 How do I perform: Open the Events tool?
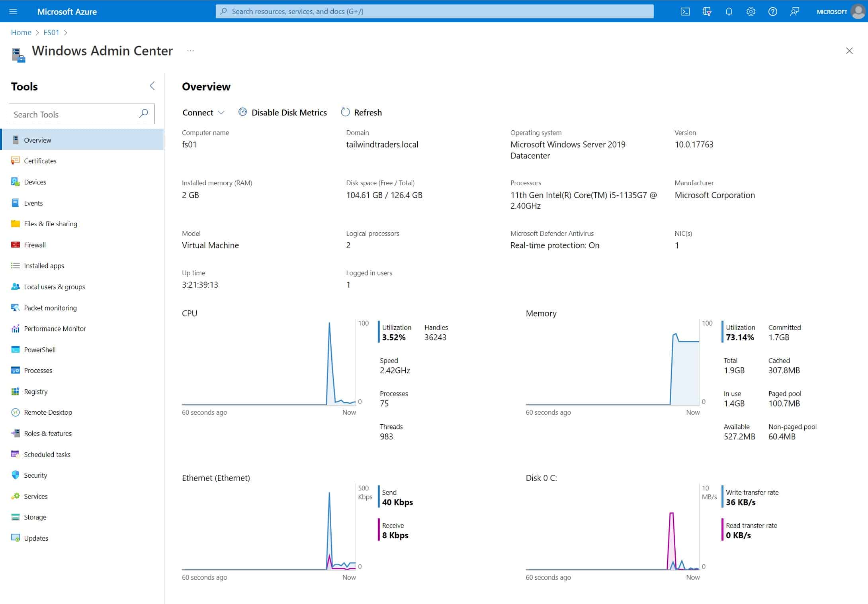[33, 203]
